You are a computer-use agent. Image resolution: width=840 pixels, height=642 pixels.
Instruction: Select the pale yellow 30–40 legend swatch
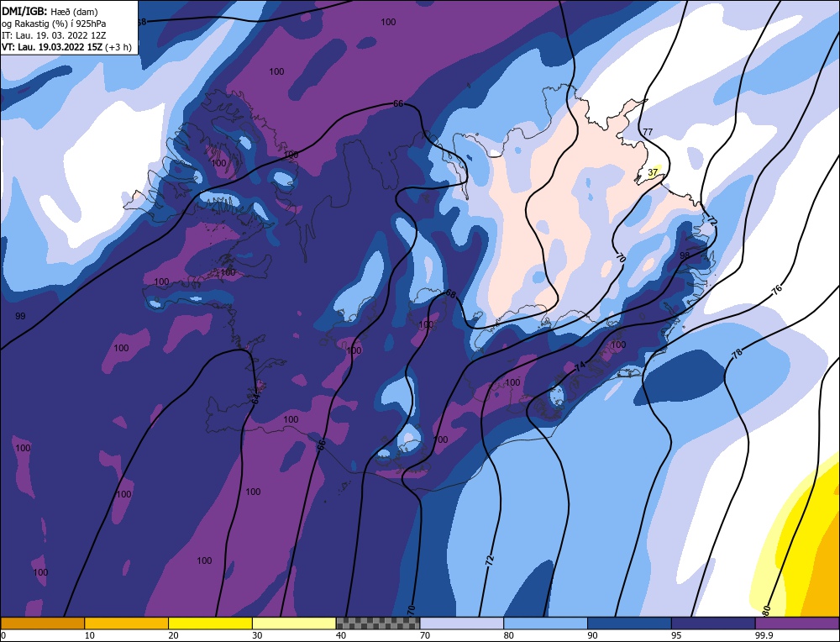click(294, 624)
